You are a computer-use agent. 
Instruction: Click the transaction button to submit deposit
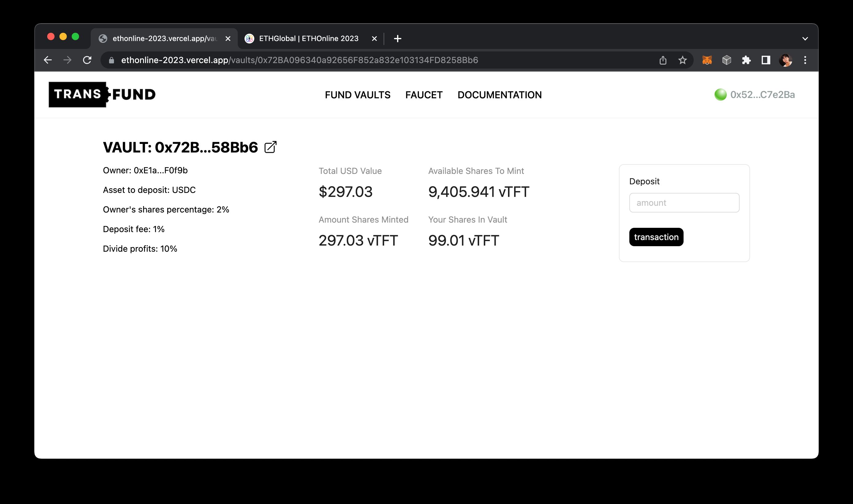coord(656,236)
